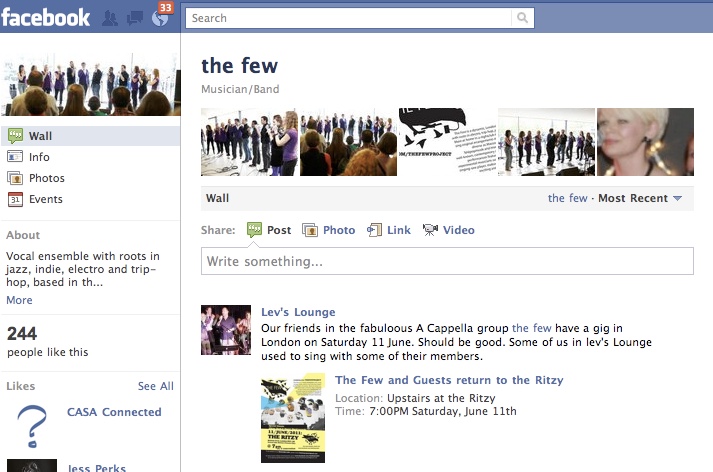Select the Link share icon

(x=374, y=230)
